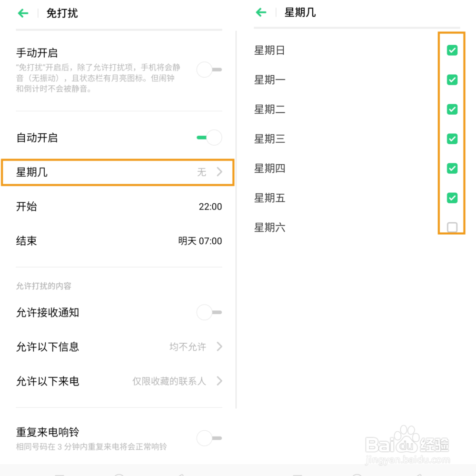Set the 结束 time 明天 07:00
The image size is (476, 476).
[200, 241]
